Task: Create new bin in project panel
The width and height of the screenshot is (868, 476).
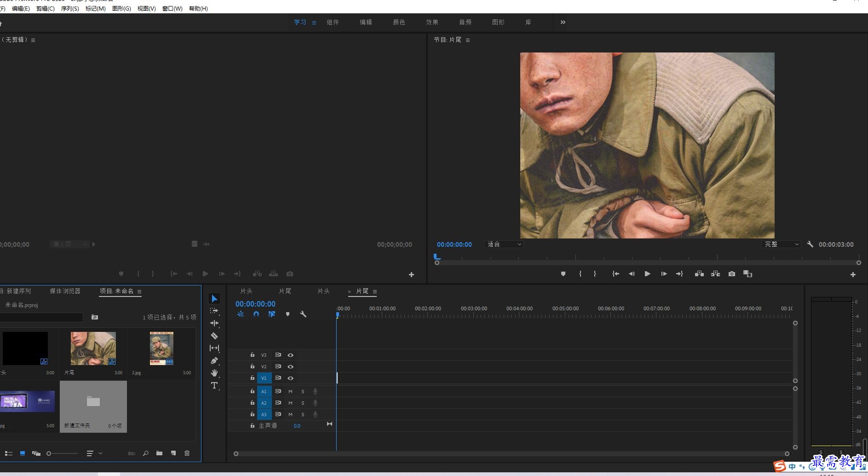Action: 159,453
